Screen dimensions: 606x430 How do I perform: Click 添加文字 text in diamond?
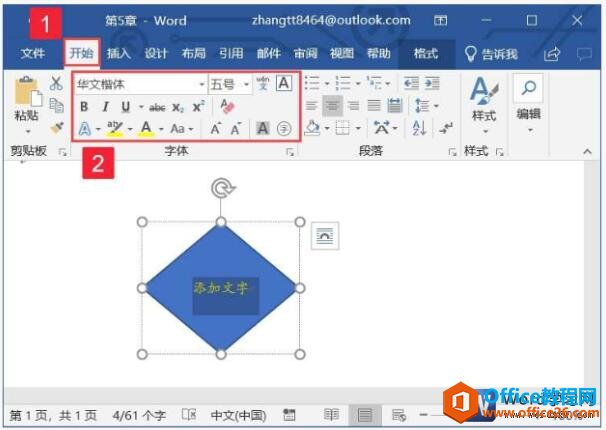(221, 288)
